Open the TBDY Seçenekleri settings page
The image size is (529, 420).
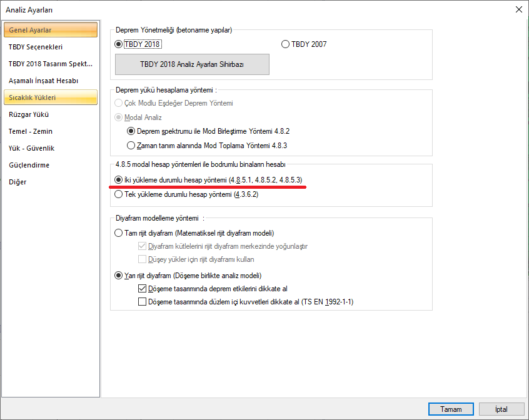[x=36, y=47]
